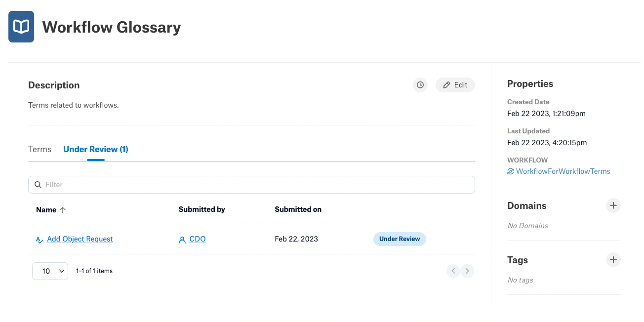This screenshot has height=322, width=644.
Task: Sort by the Name column arrow
Action: tap(63, 210)
